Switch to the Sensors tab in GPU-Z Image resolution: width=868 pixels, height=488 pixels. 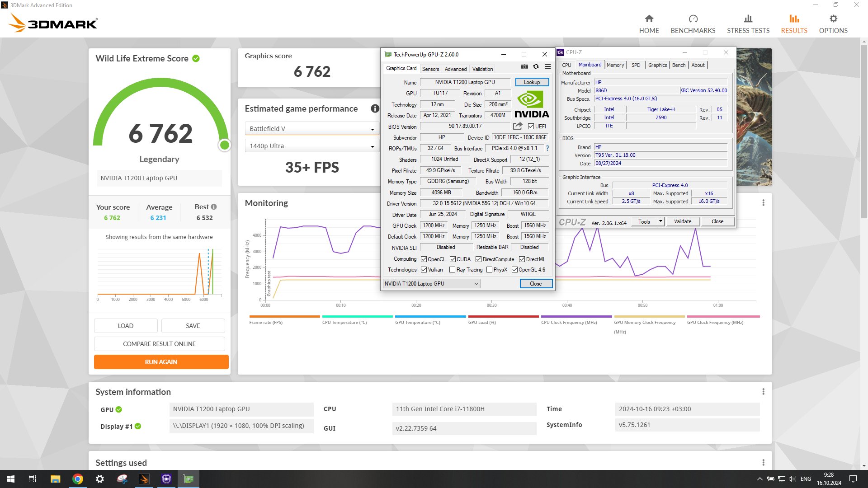tap(430, 69)
